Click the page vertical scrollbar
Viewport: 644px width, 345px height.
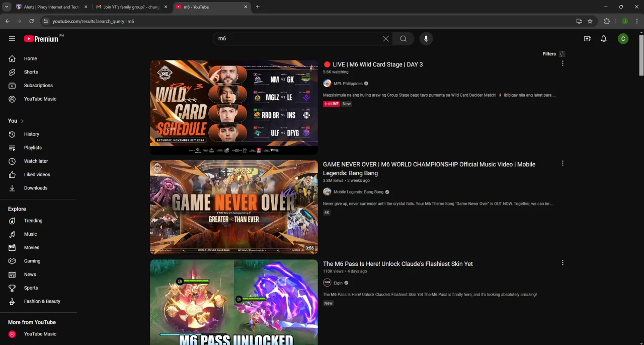pyautogui.click(x=641, y=55)
